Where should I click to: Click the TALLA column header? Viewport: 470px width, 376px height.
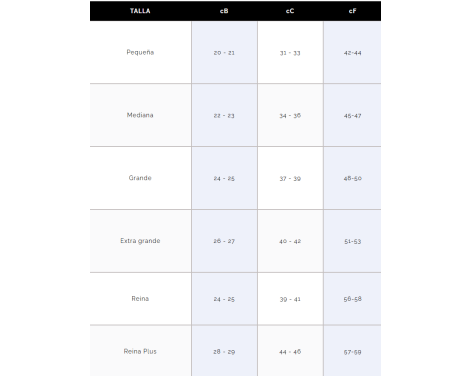[140, 11]
